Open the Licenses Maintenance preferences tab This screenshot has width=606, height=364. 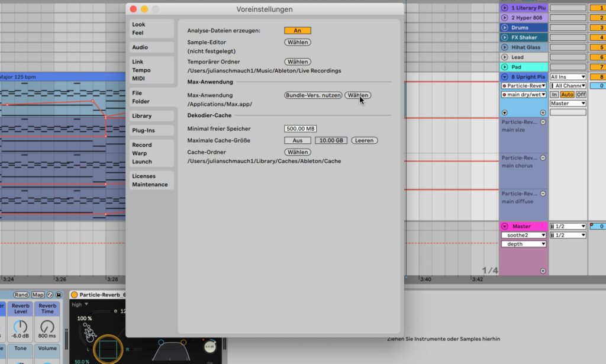151,181
